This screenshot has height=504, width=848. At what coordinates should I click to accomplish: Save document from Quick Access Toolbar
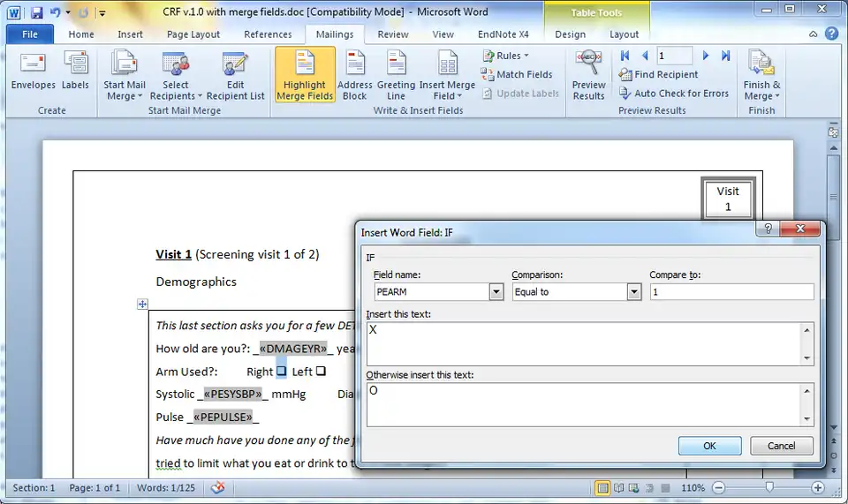[36, 13]
